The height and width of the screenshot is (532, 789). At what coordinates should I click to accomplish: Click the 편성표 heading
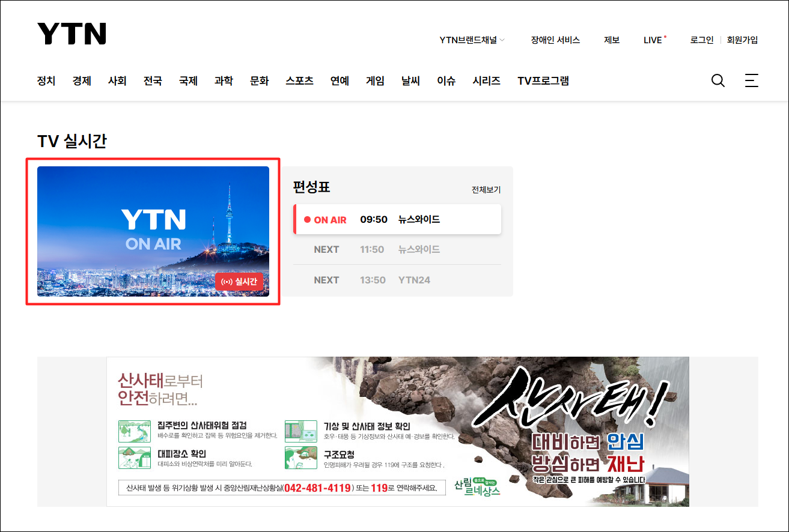click(311, 187)
